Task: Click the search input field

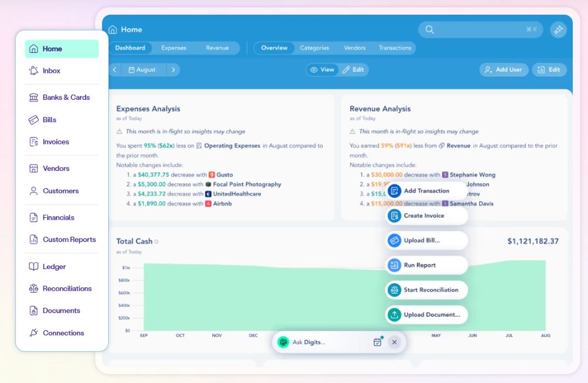Action: click(x=476, y=30)
